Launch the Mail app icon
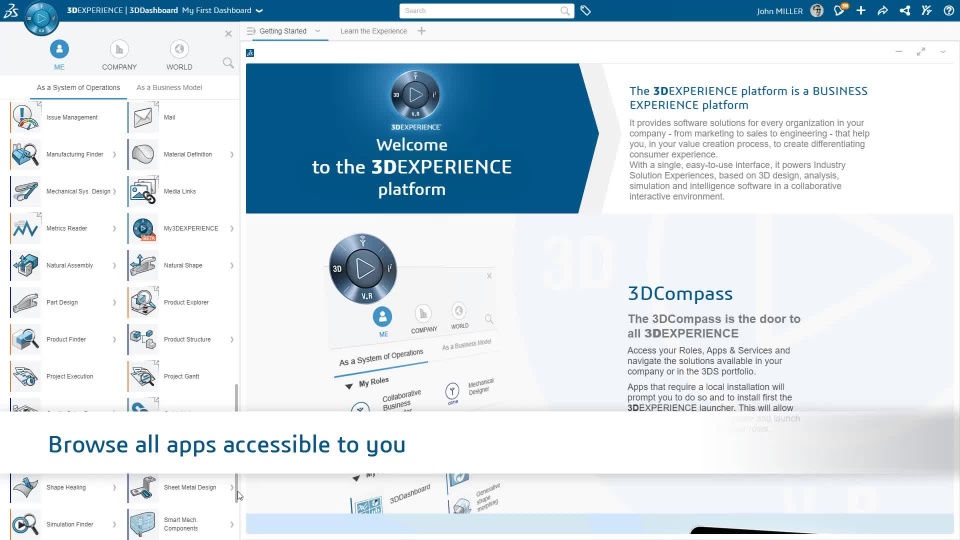 point(143,118)
